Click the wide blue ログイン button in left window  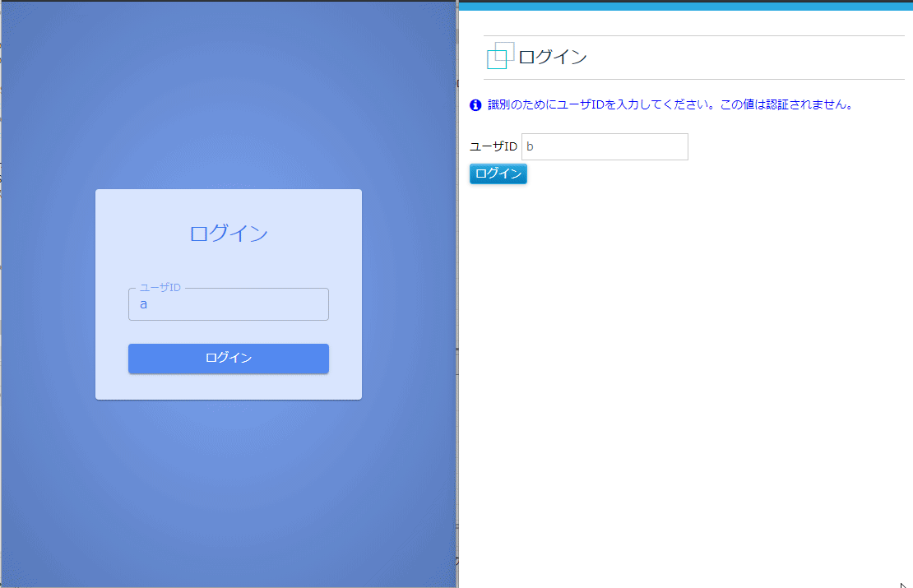click(229, 358)
